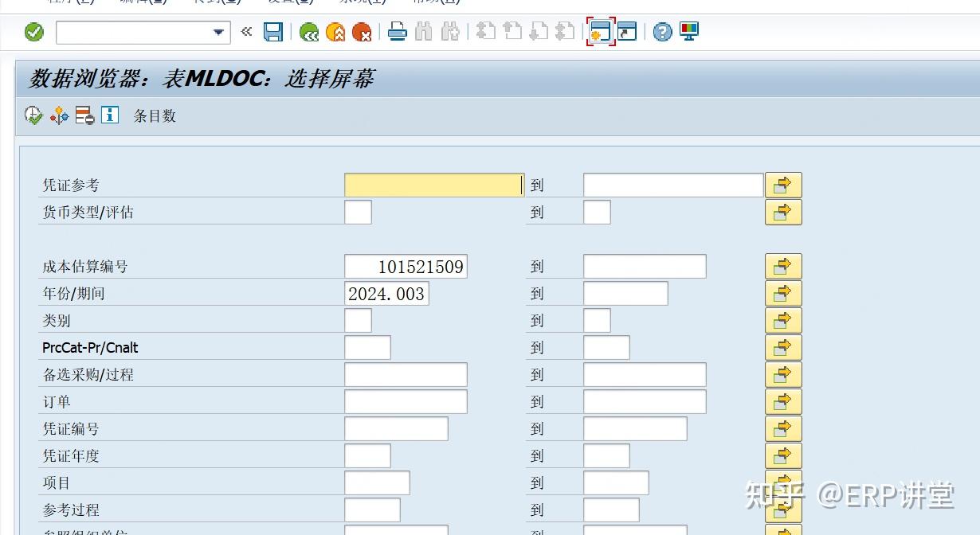The image size is (980, 535).
Task: Open the Get Variant icon
Action: 58,115
